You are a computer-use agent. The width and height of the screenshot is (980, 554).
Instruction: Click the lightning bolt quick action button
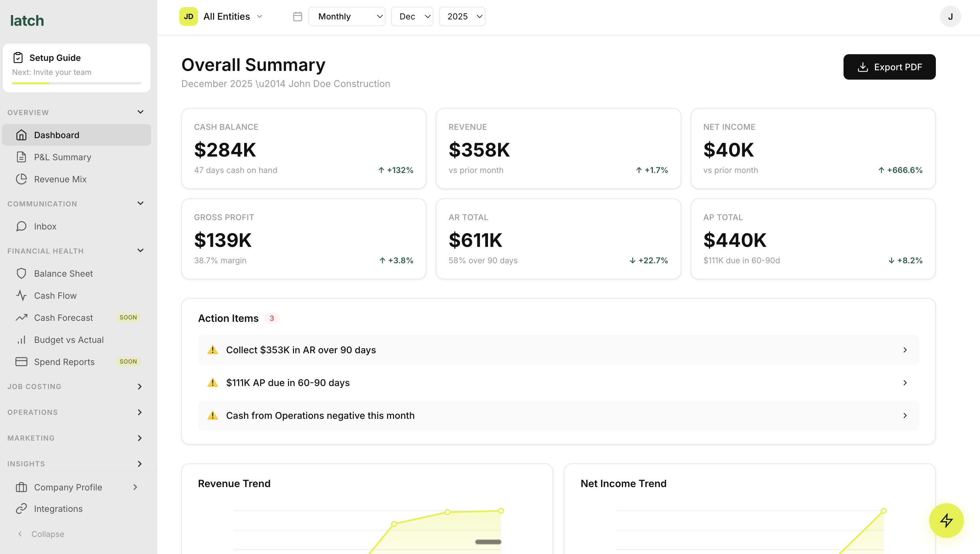pyautogui.click(x=946, y=520)
